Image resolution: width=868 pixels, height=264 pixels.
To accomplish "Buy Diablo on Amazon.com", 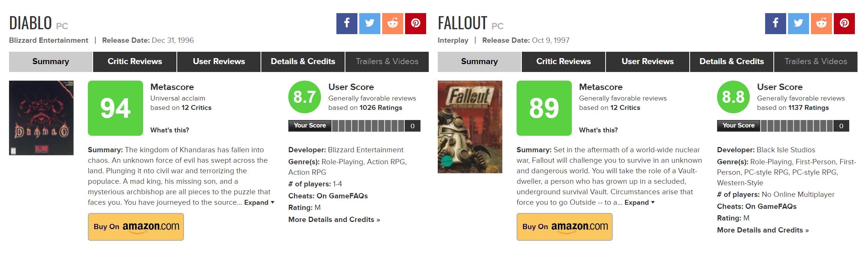I will click(136, 226).
